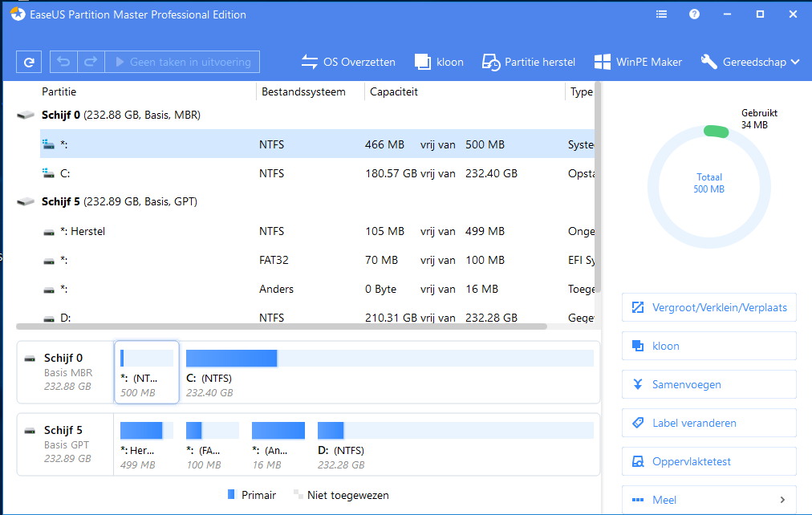Screen dimensions: 812x515
Task: Click the help question mark icon
Action: pyautogui.click(x=694, y=14)
